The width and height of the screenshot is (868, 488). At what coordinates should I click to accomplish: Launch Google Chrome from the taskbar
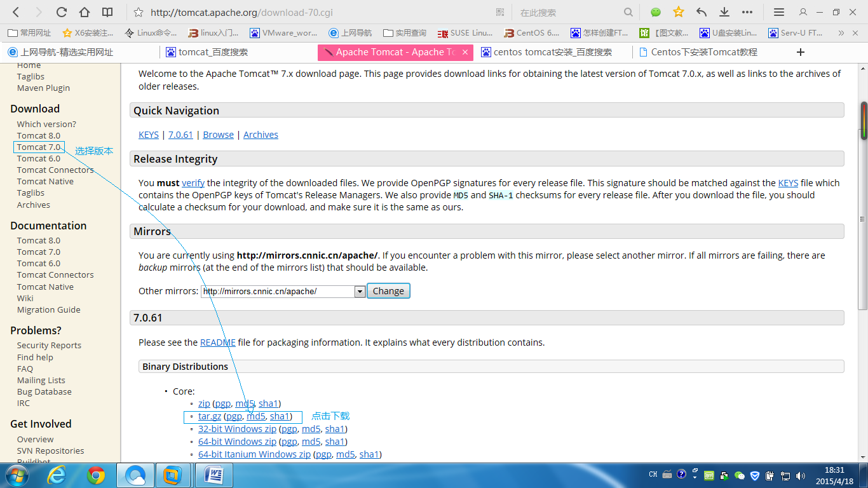click(x=96, y=475)
